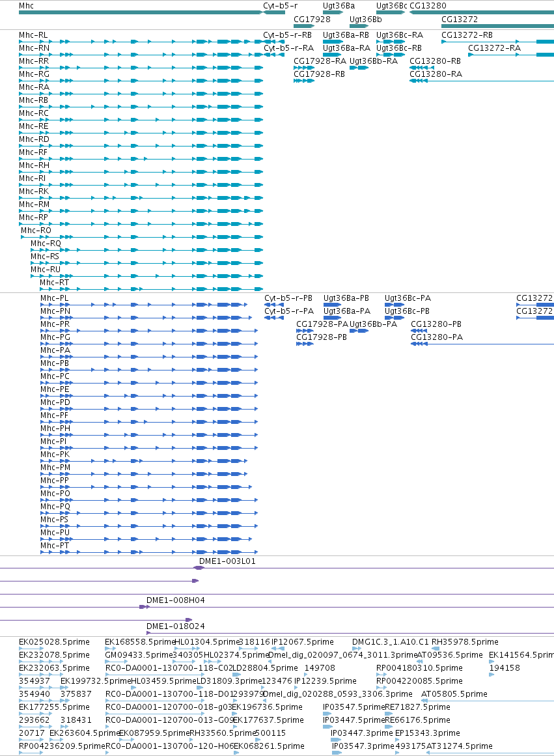Click the Mhc-RN transcript label
This screenshot has width=554, height=756.
pos(35,48)
